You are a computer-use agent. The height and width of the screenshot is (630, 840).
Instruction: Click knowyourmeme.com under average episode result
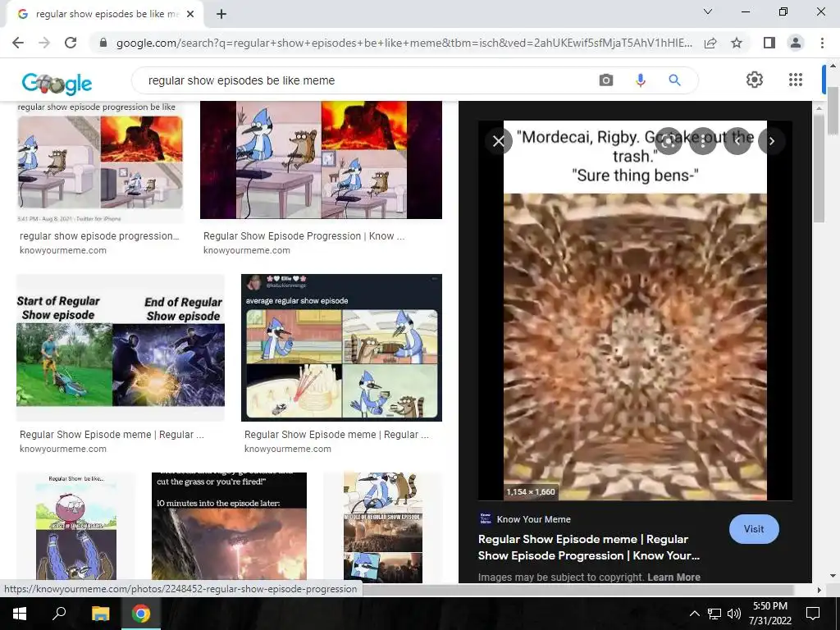coord(288,449)
